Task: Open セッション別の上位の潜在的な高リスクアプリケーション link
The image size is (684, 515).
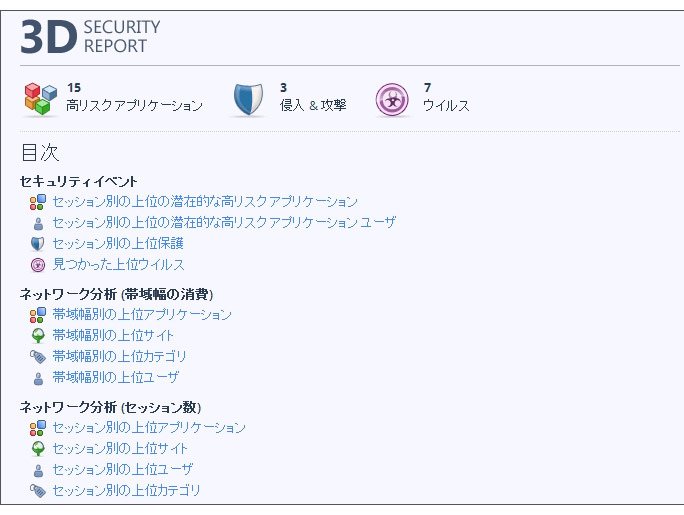Action: tap(205, 201)
